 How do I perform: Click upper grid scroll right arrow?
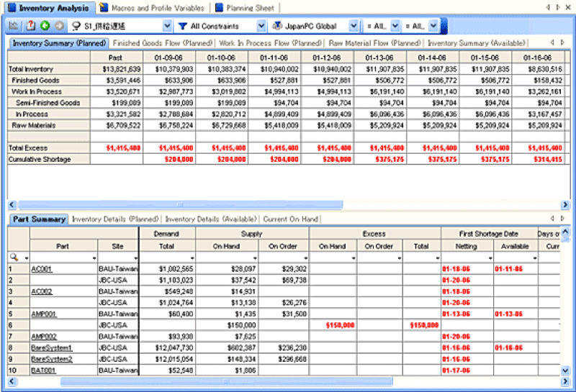click(x=565, y=204)
